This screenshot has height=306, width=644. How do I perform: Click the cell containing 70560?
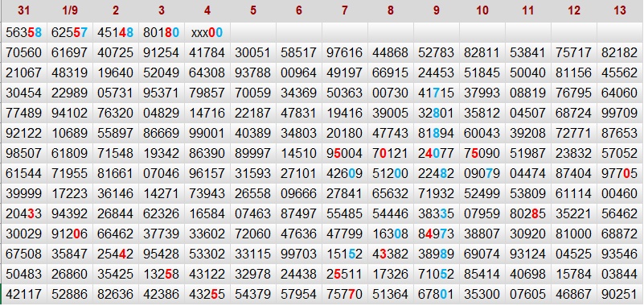pos(24,52)
